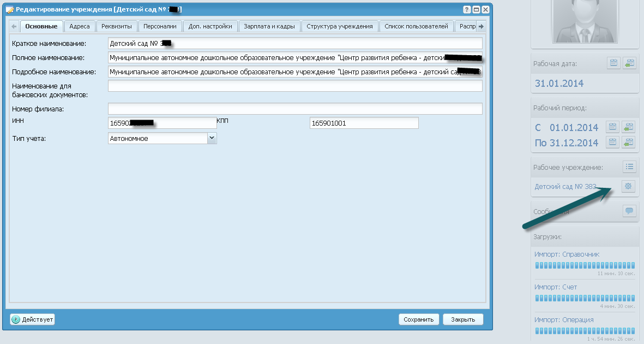Open calendar for period end date 31.12.2014

tap(613, 143)
